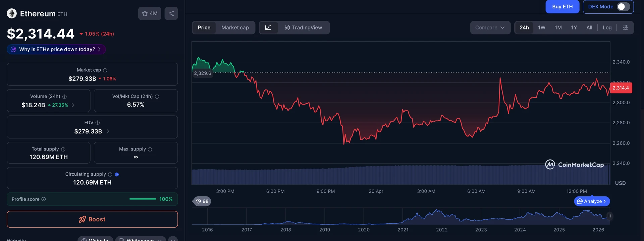Expand the Website dropdown button

tap(95, 239)
